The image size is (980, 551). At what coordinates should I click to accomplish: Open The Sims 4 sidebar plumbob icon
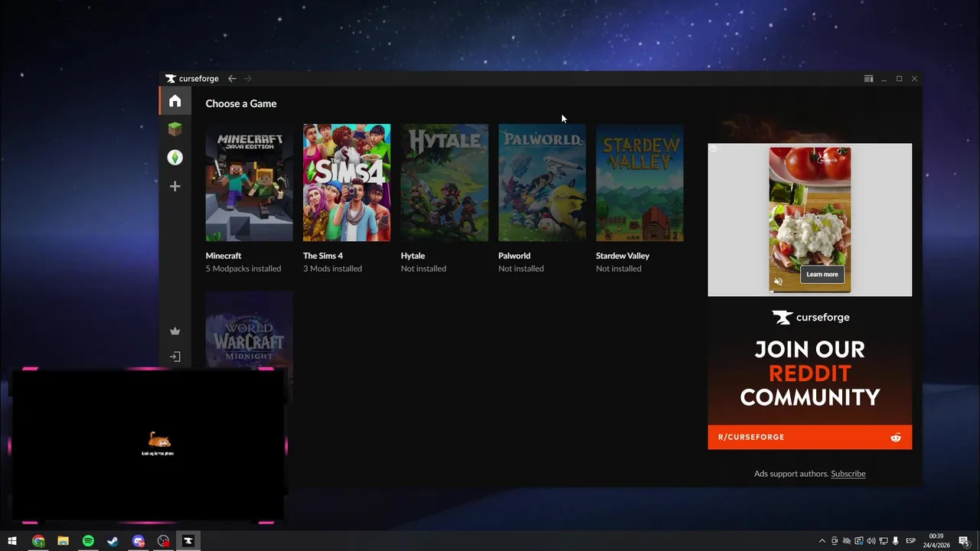coord(175,158)
